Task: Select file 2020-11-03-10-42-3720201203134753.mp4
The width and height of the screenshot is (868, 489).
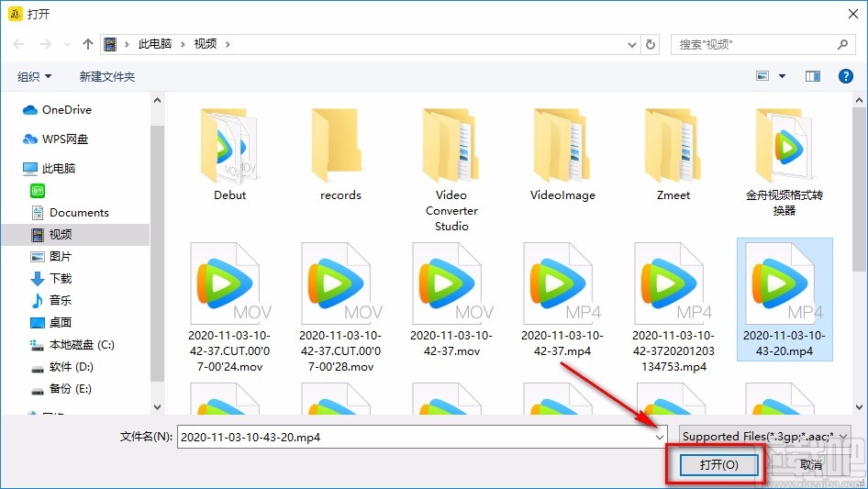Action: pos(673,307)
